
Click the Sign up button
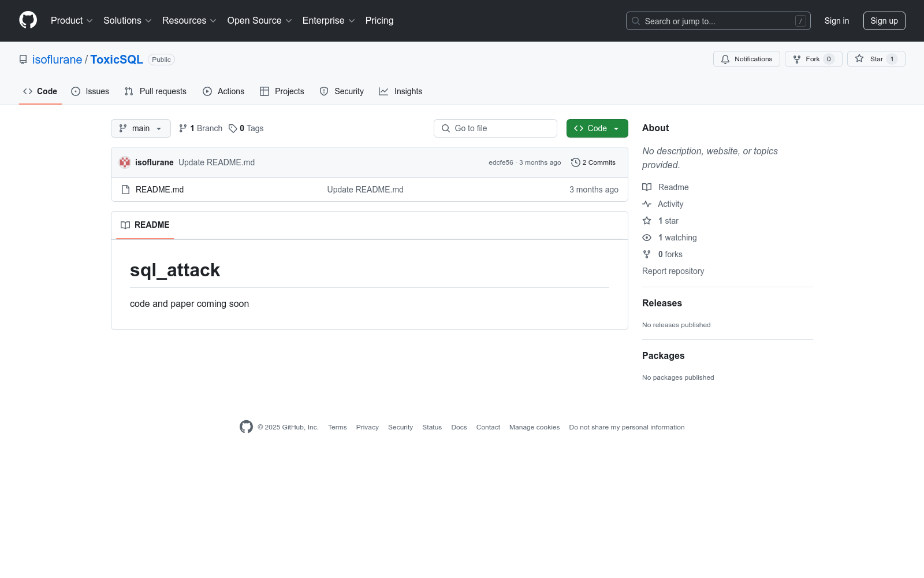pyautogui.click(x=884, y=21)
